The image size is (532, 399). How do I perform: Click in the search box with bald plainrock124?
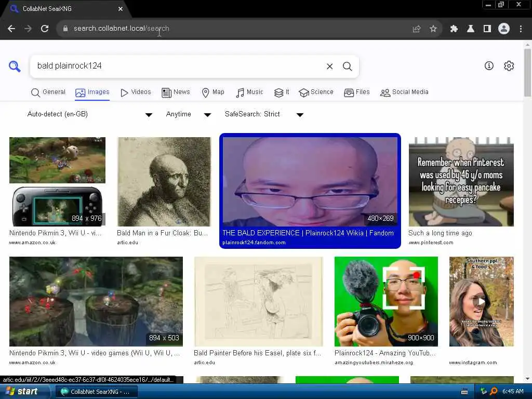click(177, 66)
